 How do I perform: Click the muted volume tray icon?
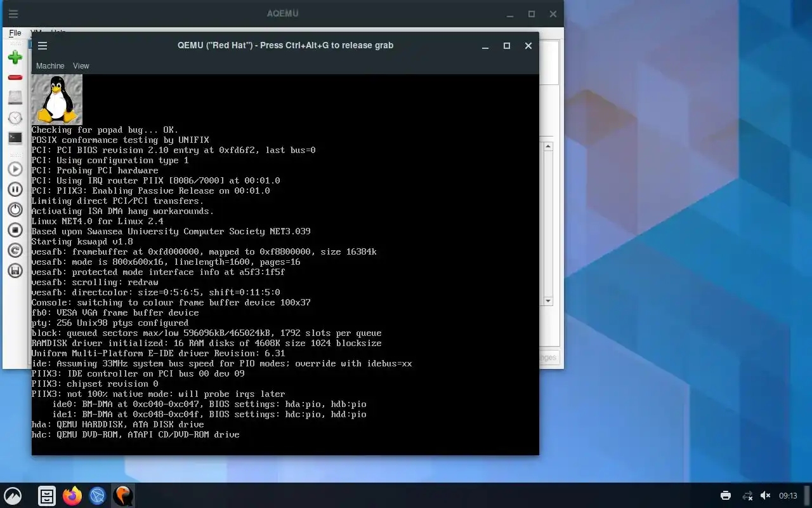click(766, 496)
